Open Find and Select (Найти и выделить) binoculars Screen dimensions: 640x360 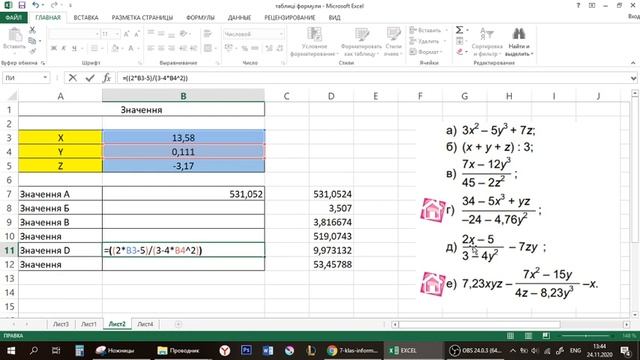(x=519, y=42)
